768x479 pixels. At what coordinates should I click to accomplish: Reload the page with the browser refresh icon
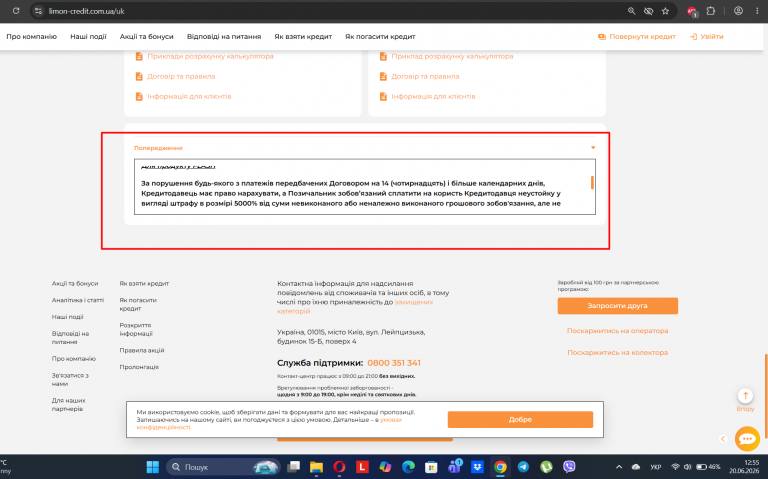(x=16, y=11)
